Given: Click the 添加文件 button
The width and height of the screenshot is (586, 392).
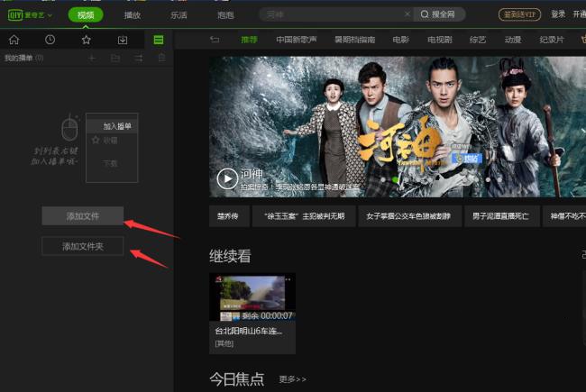Looking at the screenshot, I should pos(83,216).
